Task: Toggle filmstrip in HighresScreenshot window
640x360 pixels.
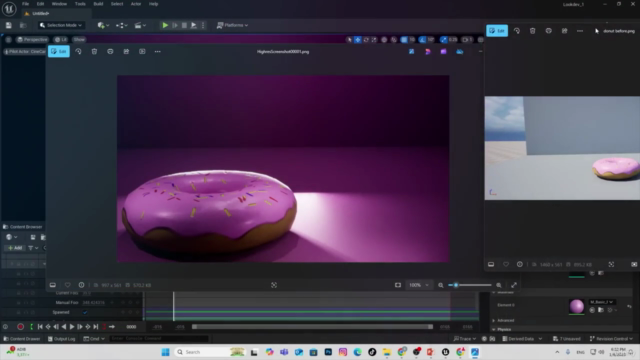Action: tap(53, 285)
